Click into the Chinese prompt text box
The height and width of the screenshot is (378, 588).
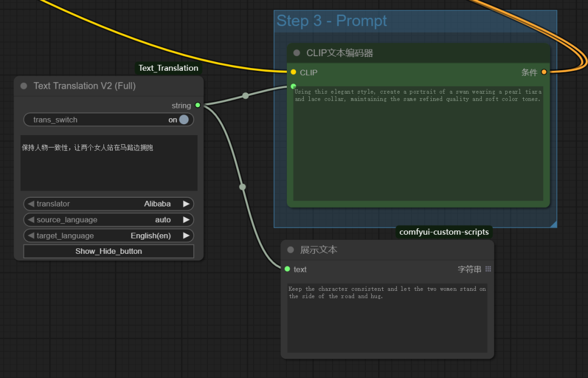point(109,163)
